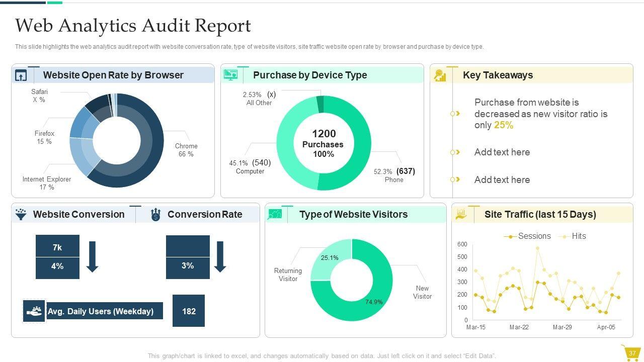
Task: Click the Purchase by Device monitor icon
Action: pyautogui.click(x=231, y=75)
